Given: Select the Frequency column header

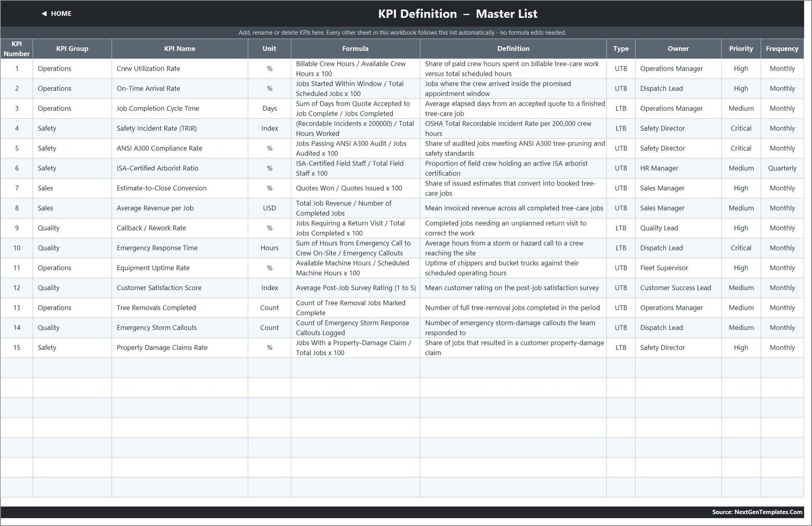Looking at the screenshot, I should (782, 49).
